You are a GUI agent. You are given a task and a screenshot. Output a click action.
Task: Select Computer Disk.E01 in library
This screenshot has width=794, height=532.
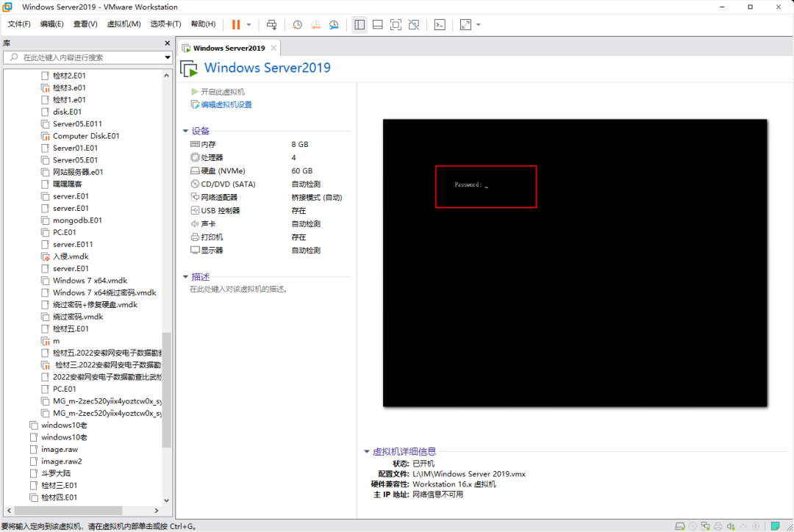point(86,136)
